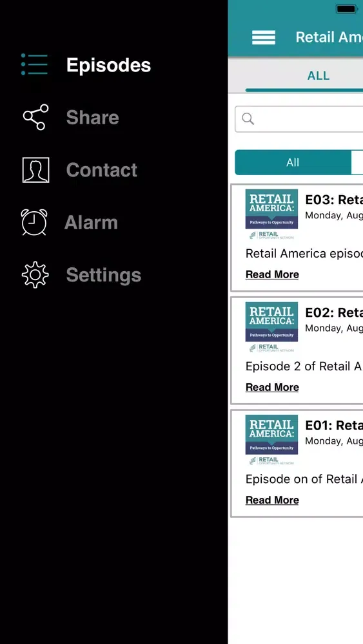Open Read More for E03 episode
The image size is (363, 644).
click(x=272, y=274)
